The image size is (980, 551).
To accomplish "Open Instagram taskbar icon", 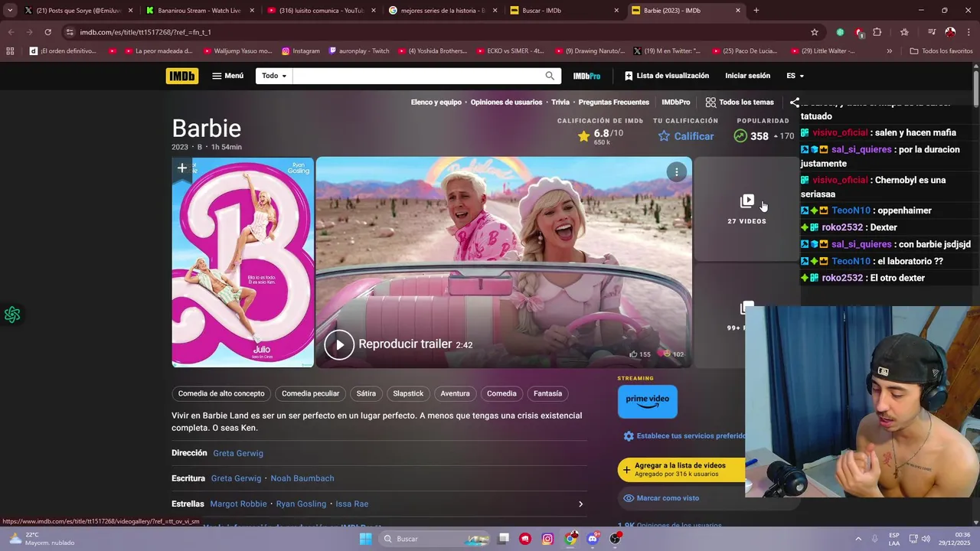I will (547, 539).
